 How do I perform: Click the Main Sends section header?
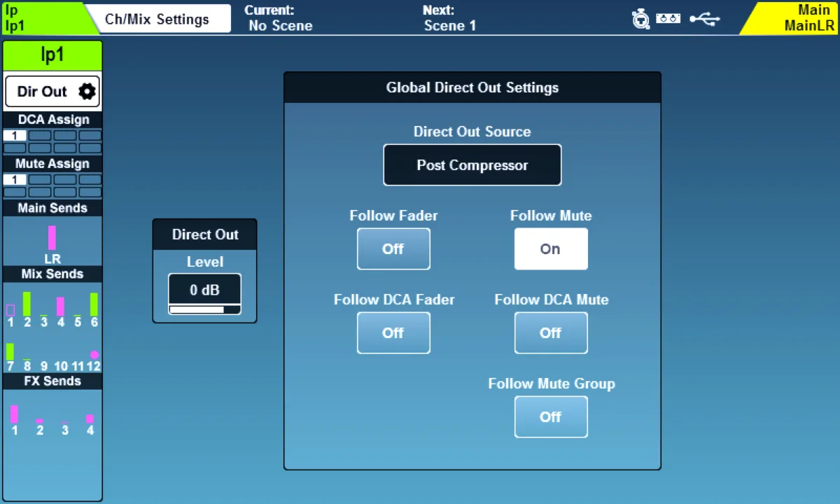point(53,208)
